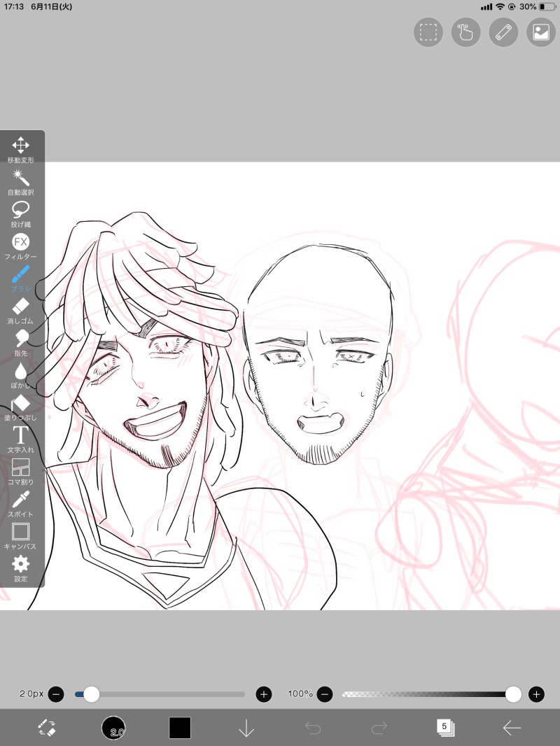Select the Bucket fill (塗りつぶし) tool
Image resolution: width=560 pixels, height=746 pixels.
[20, 407]
